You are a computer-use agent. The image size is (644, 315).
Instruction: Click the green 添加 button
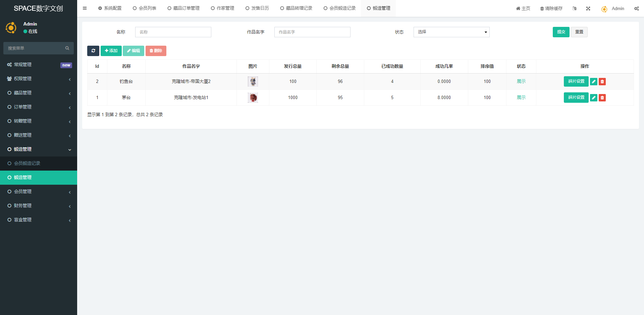pyautogui.click(x=111, y=51)
